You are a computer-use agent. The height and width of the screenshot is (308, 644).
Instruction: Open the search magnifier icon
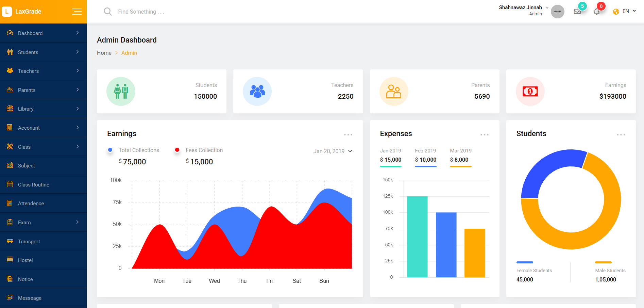107,11
